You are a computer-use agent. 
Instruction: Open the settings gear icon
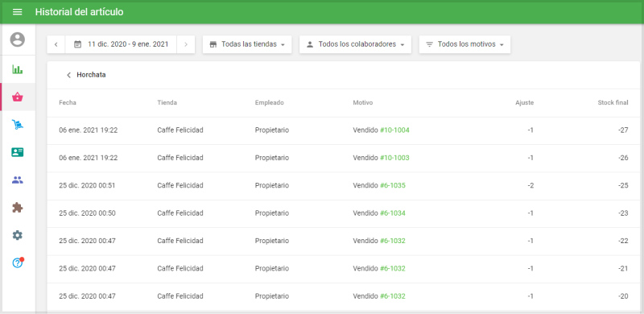tap(17, 235)
